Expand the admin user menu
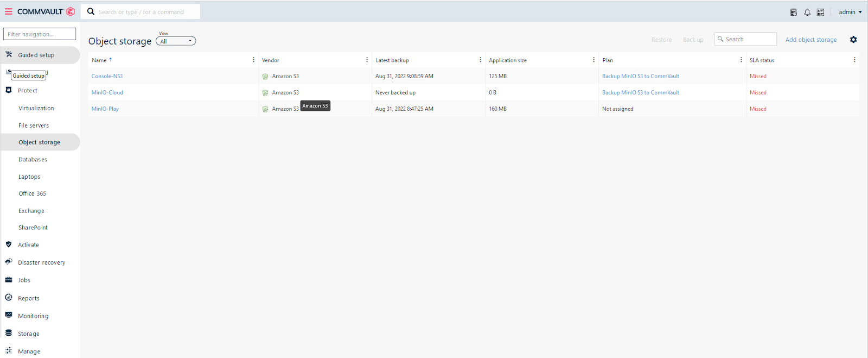The height and width of the screenshot is (358, 868). [850, 12]
